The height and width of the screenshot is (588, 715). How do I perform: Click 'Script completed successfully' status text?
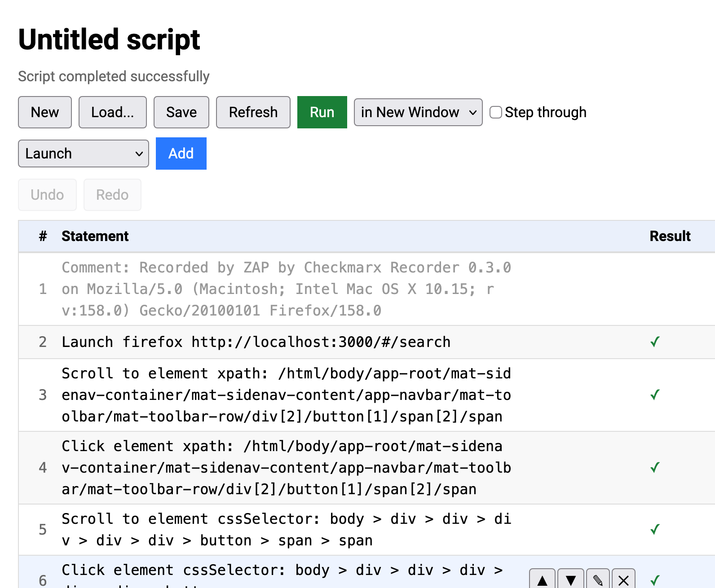[x=114, y=76]
